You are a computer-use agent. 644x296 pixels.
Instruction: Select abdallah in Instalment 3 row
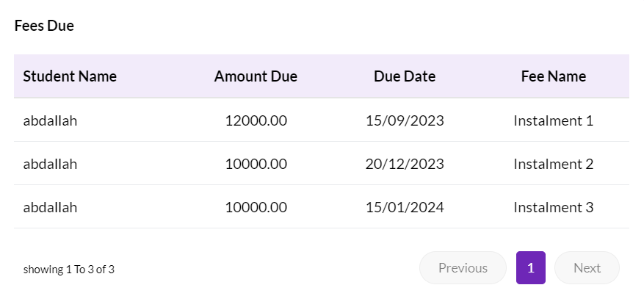coord(50,207)
